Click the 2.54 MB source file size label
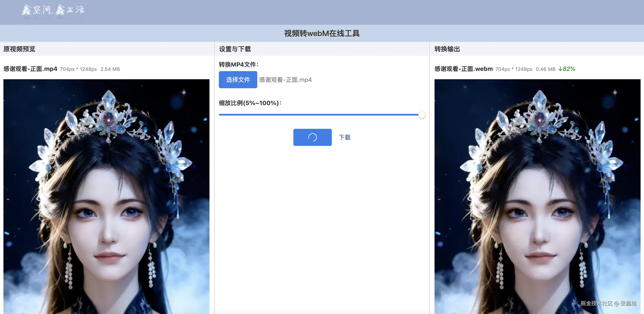Image resolution: width=644 pixels, height=314 pixels. point(110,69)
